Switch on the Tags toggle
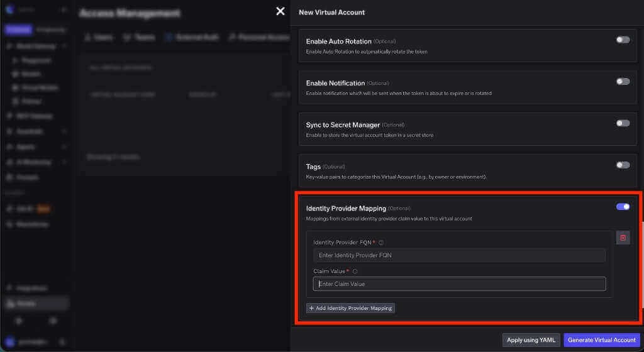This screenshot has width=644, height=352. pos(623,165)
